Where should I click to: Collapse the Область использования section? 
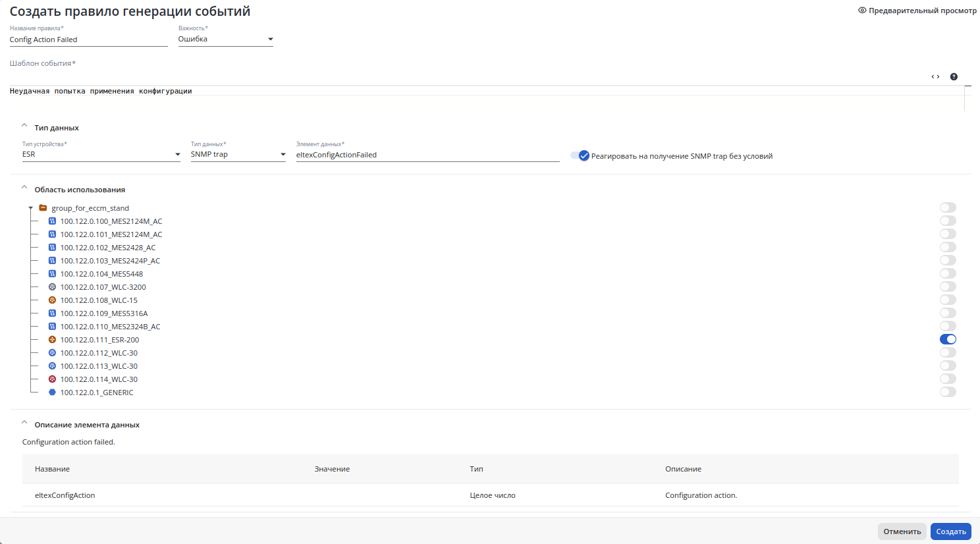tap(24, 188)
